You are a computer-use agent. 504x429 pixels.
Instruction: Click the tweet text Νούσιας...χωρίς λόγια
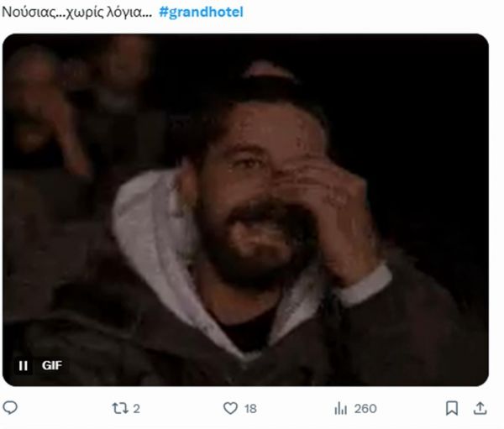click(x=76, y=13)
